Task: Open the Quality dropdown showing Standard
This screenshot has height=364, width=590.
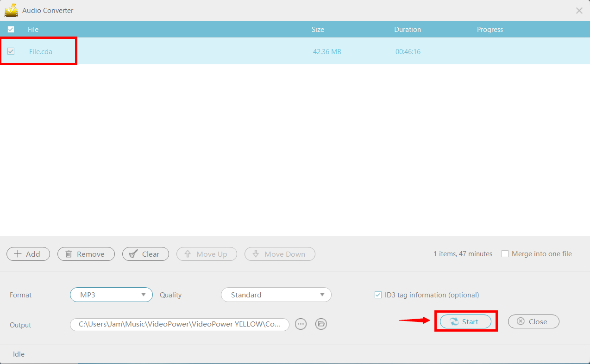Action: pos(276,295)
